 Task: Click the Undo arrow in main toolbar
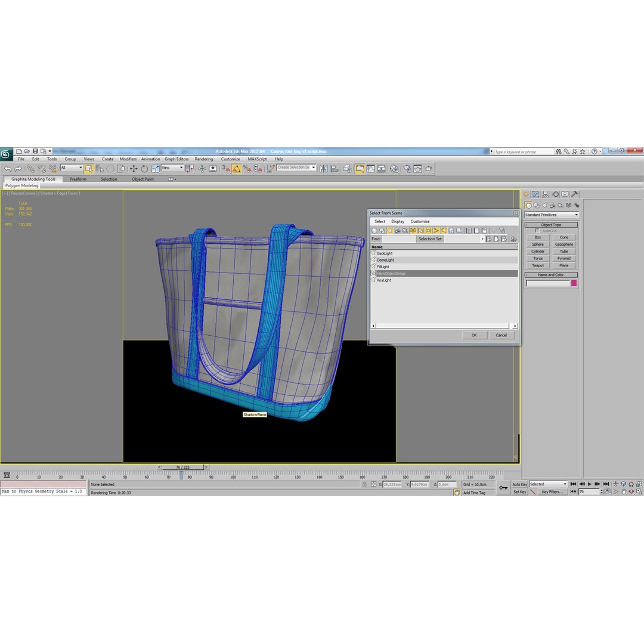(8, 169)
